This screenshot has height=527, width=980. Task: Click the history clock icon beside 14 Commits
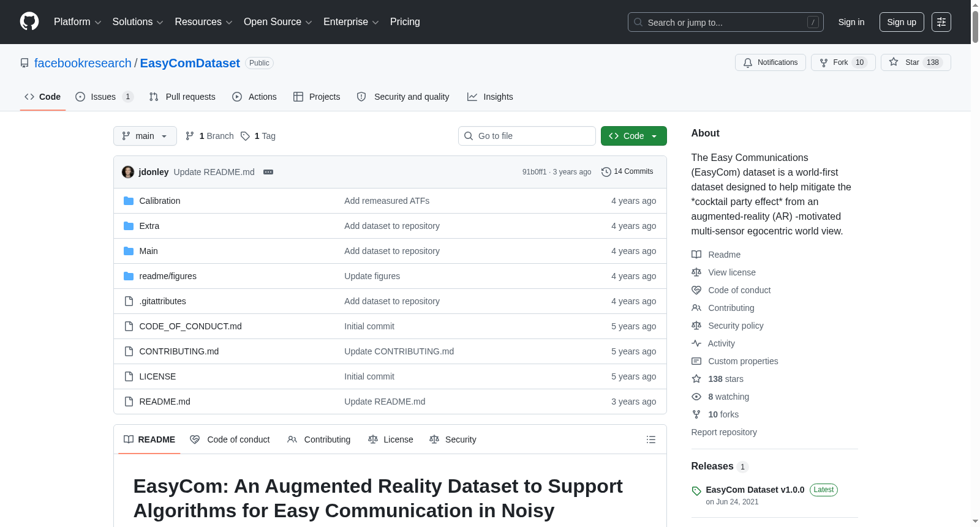[606, 172]
